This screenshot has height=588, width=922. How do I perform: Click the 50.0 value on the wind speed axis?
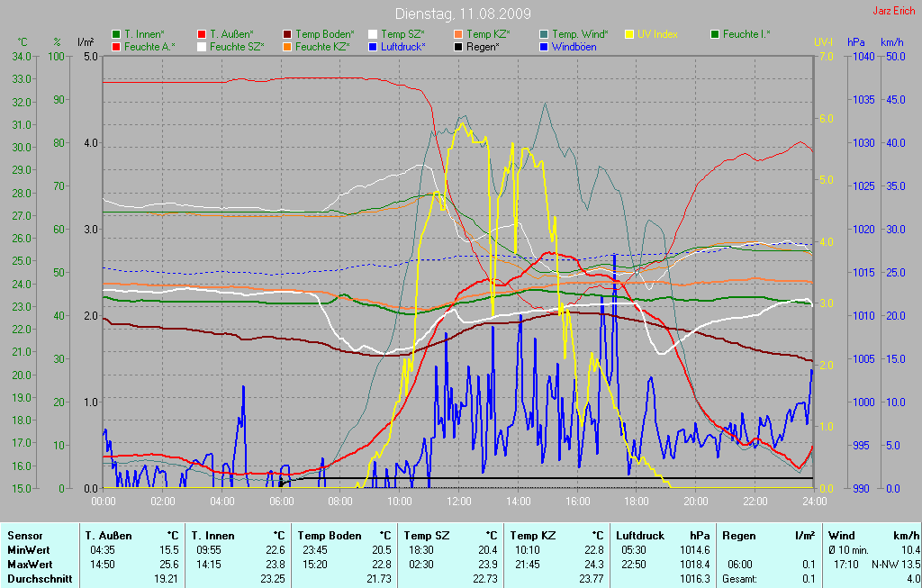pos(896,57)
